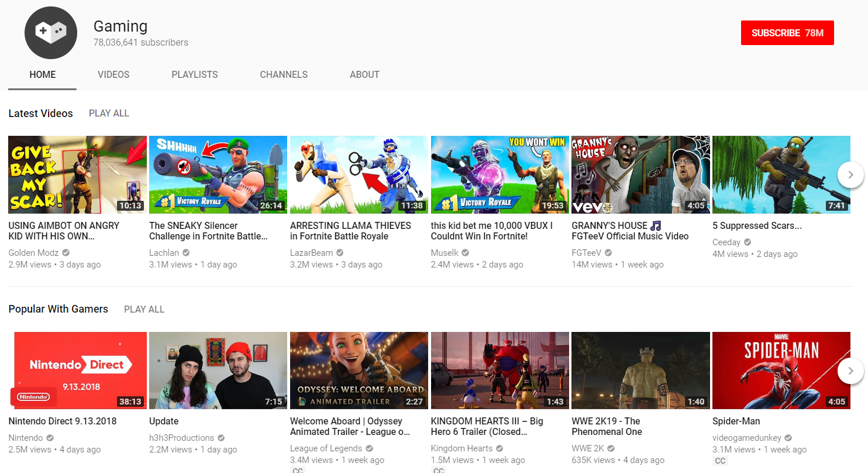Open the SNEAKY Silencer Challenge thumbnail
868x473 pixels.
[218, 174]
